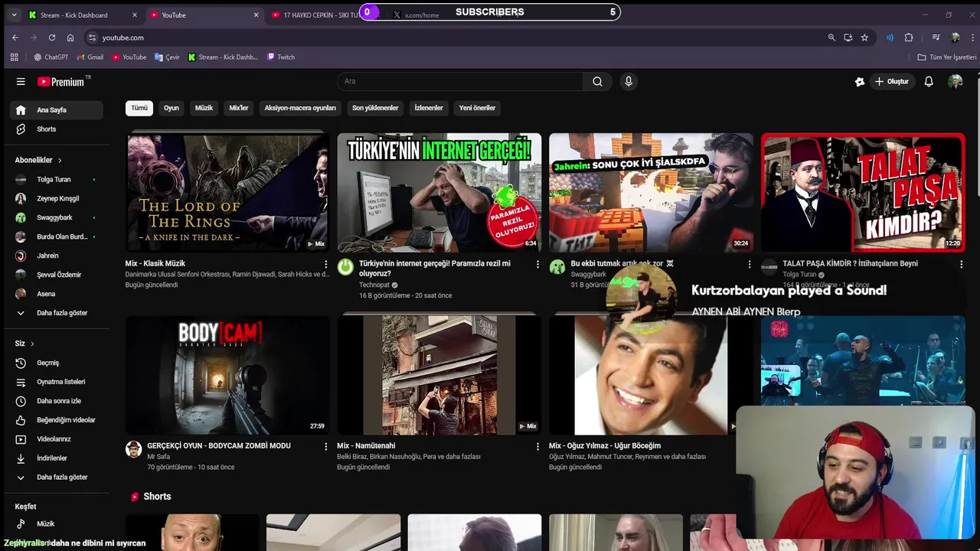This screenshot has width=980, height=551.
Task: Open Swaggybark subscription in sidebar
Action: (57, 218)
